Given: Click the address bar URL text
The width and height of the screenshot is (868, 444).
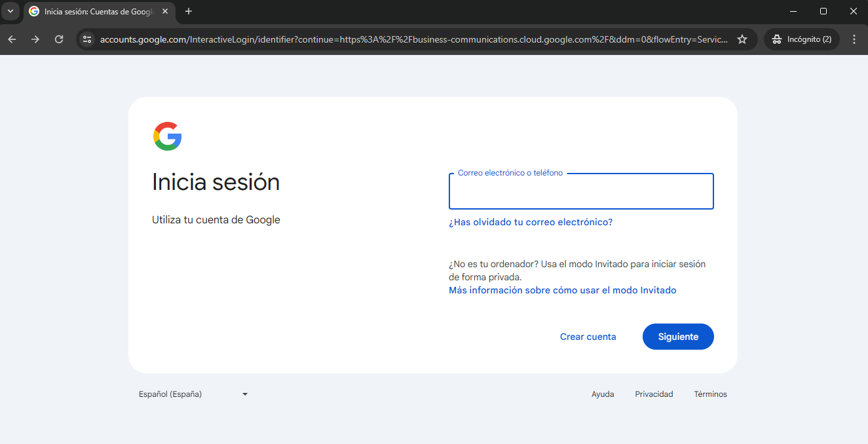Looking at the screenshot, I should coord(413,39).
